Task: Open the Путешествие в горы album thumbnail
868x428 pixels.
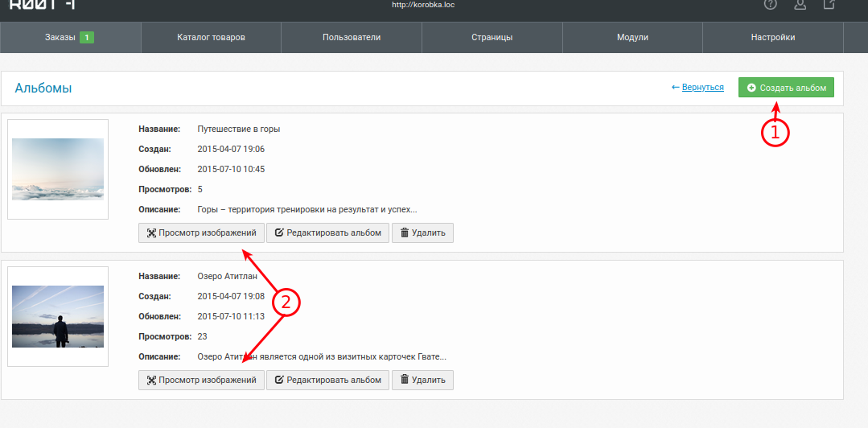Action: [x=58, y=169]
